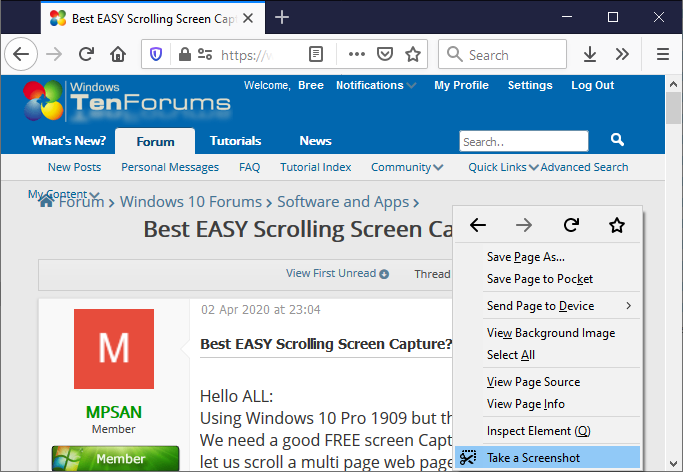Image resolution: width=683 pixels, height=472 pixels.
Task: Click the Firefox Search box
Action: (502, 54)
